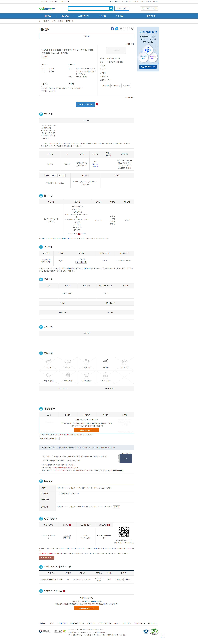Share posting on Twitter
The width and height of the screenshot is (198, 644).
(x=117, y=29)
